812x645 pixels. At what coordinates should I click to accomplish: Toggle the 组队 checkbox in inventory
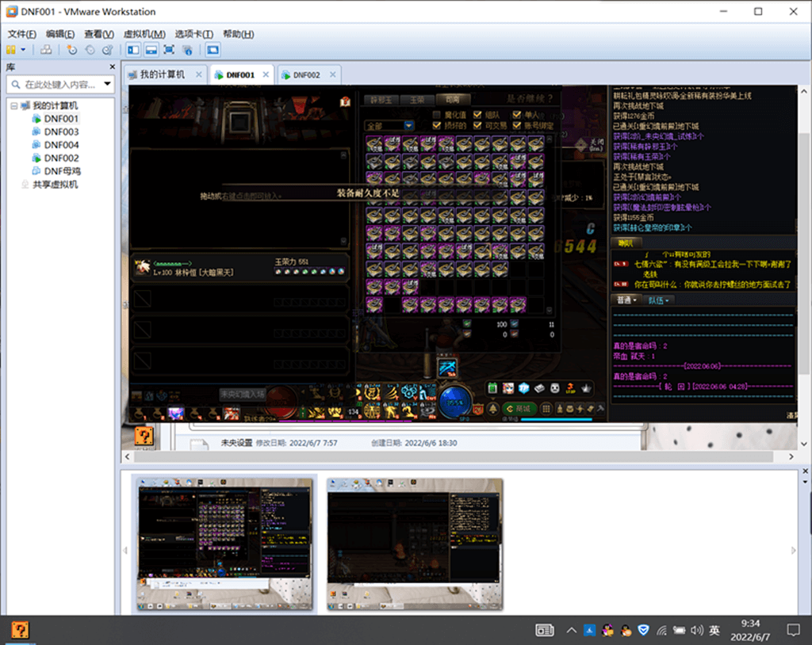click(477, 115)
